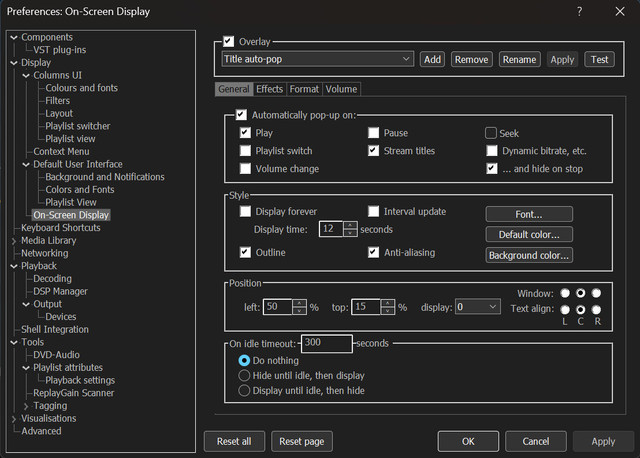The height and width of the screenshot is (458, 640).
Task: Click the Cancel button
Action: (536, 441)
